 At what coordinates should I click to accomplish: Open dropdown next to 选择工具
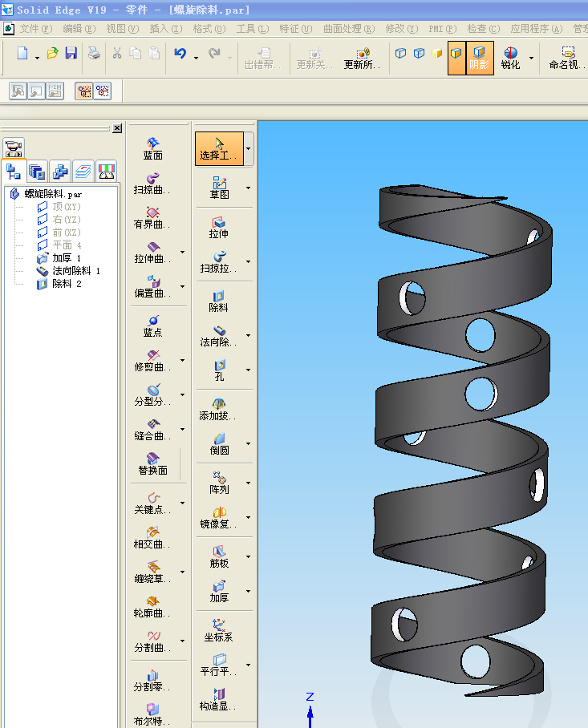249,148
